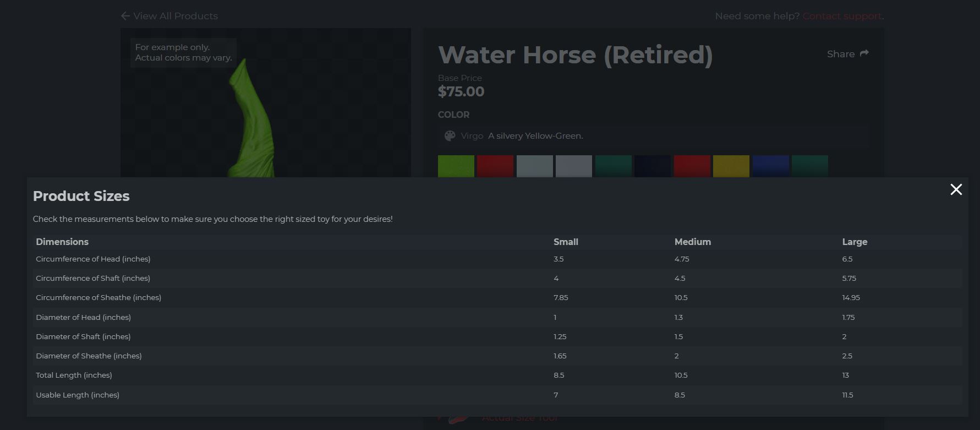Select the red swatch beside the yellow swatch
980x430 pixels.
pos(692,166)
